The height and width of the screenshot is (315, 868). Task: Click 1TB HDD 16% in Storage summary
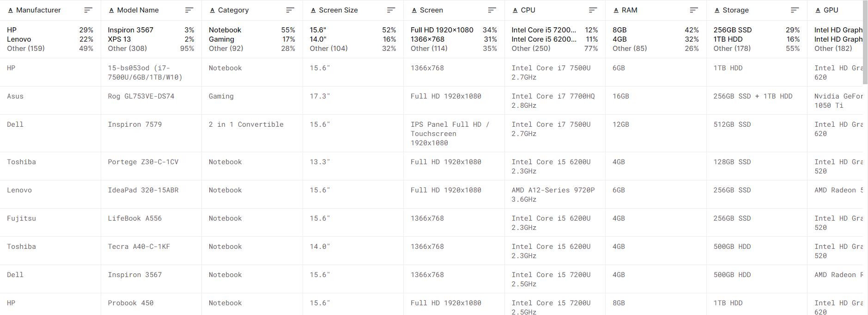(x=757, y=39)
